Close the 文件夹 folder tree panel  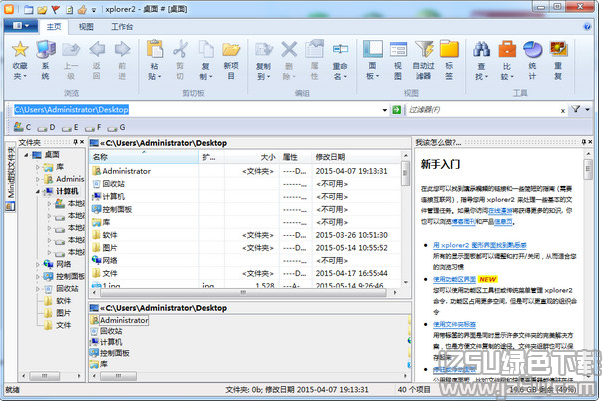(x=82, y=142)
